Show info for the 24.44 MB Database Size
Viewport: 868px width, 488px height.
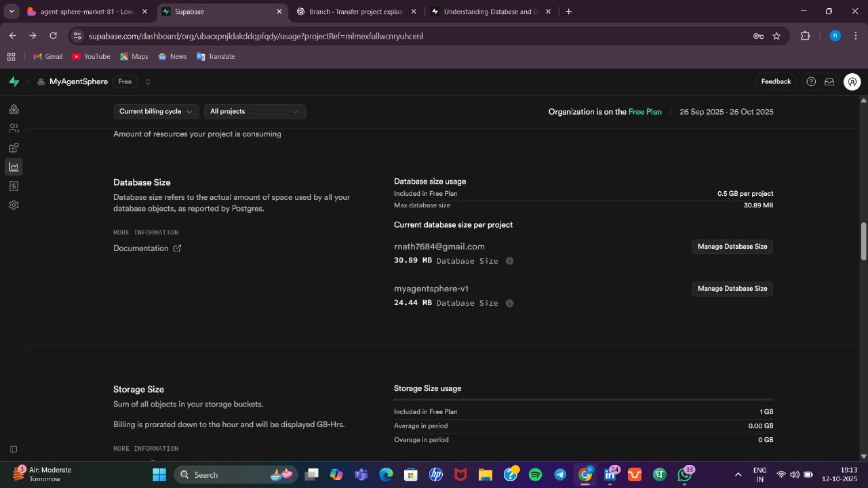[x=509, y=303]
